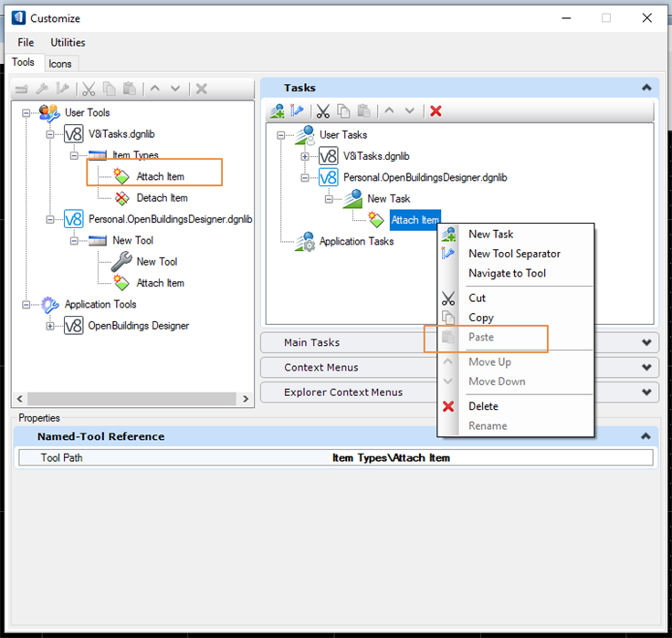Click the User Tasks node icon
Viewport: 672px width, 638px height.
pyautogui.click(x=305, y=135)
